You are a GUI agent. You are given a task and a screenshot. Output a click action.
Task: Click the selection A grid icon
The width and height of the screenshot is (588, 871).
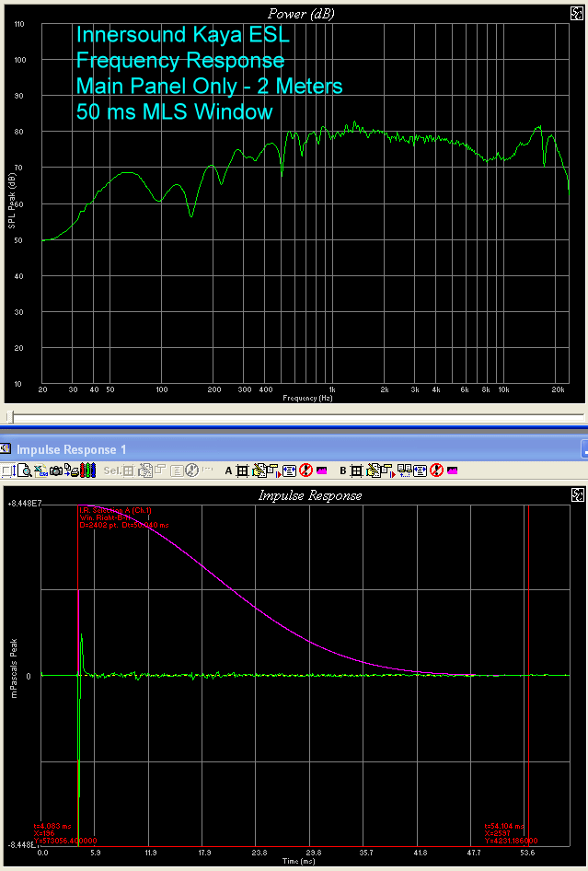(242, 471)
